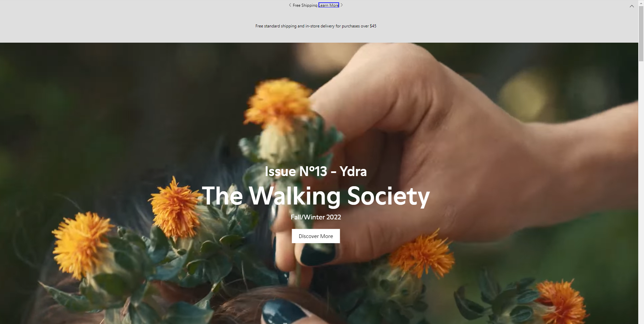Viewport: 644px width, 324px height.
Task: Advance to the next announcement with right chevron
Action: tap(342, 5)
